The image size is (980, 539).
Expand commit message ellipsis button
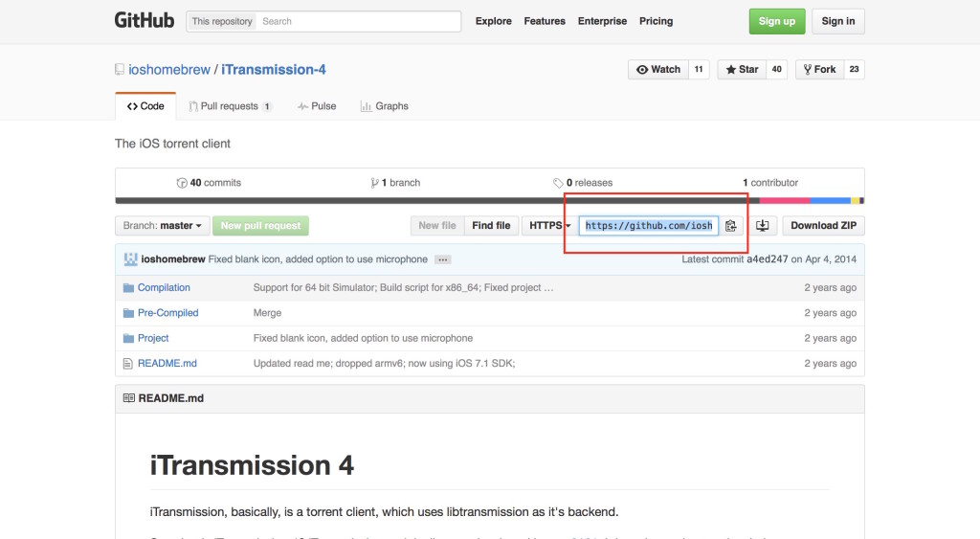(442, 259)
